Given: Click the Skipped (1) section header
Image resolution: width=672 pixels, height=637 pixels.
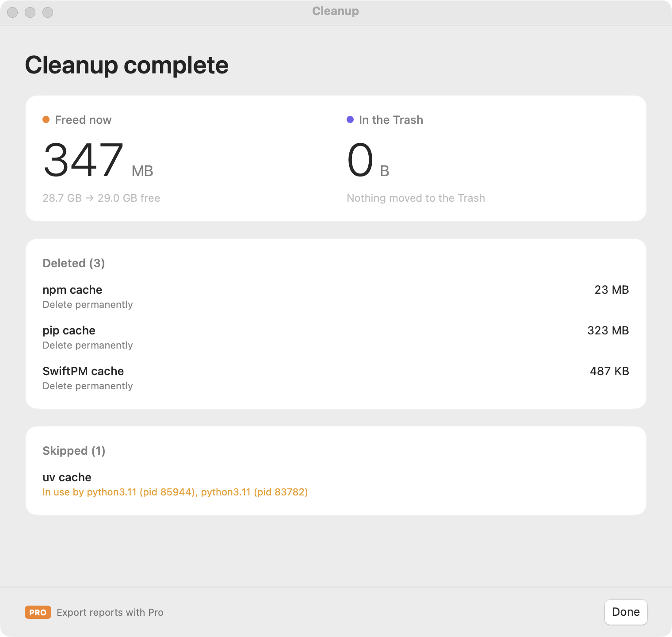Looking at the screenshot, I should [x=74, y=451].
